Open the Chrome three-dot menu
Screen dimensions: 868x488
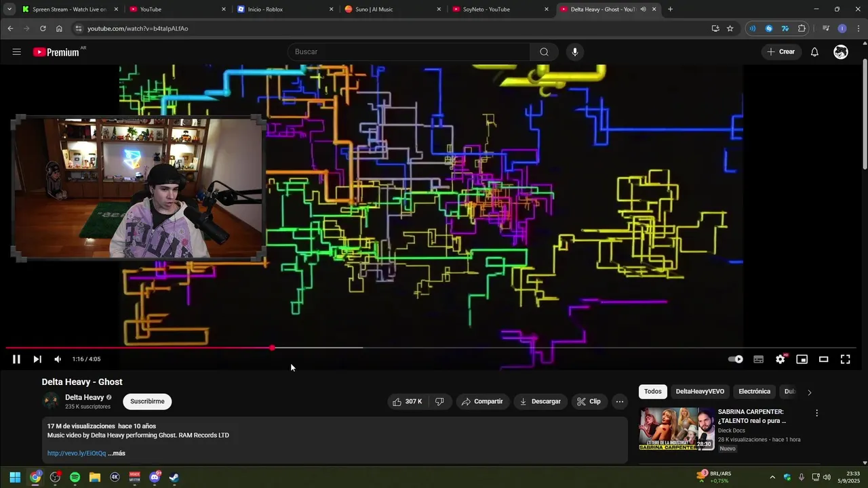[x=859, y=28]
